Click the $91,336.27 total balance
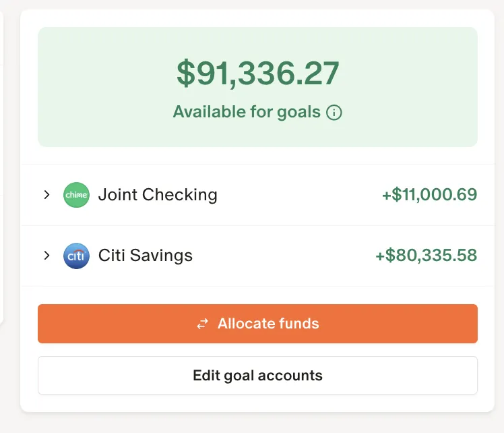504x433 pixels. pos(258,74)
